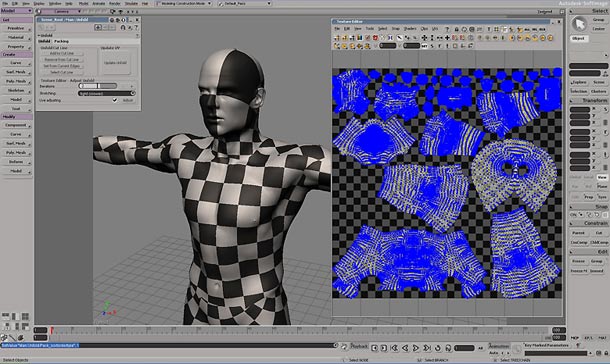Open the Model module dropdown at top left

click(x=17, y=11)
